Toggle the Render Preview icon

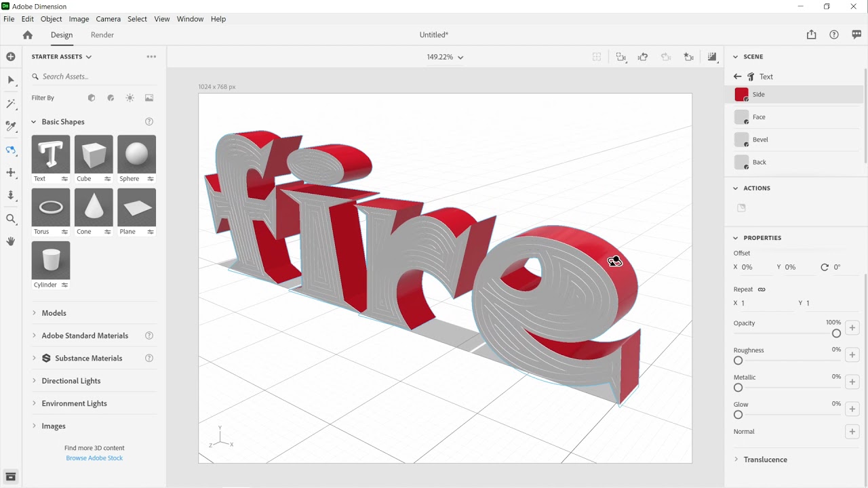coord(712,57)
